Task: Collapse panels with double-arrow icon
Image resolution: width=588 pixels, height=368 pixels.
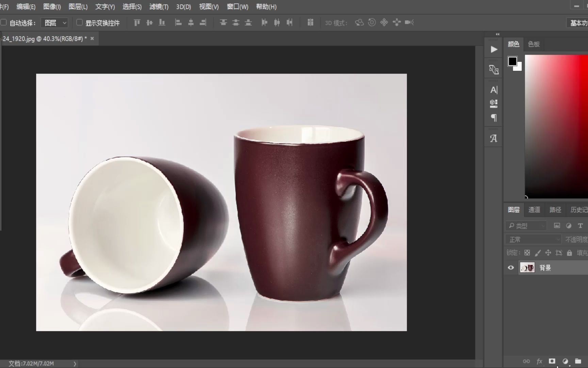Action: pos(497,34)
